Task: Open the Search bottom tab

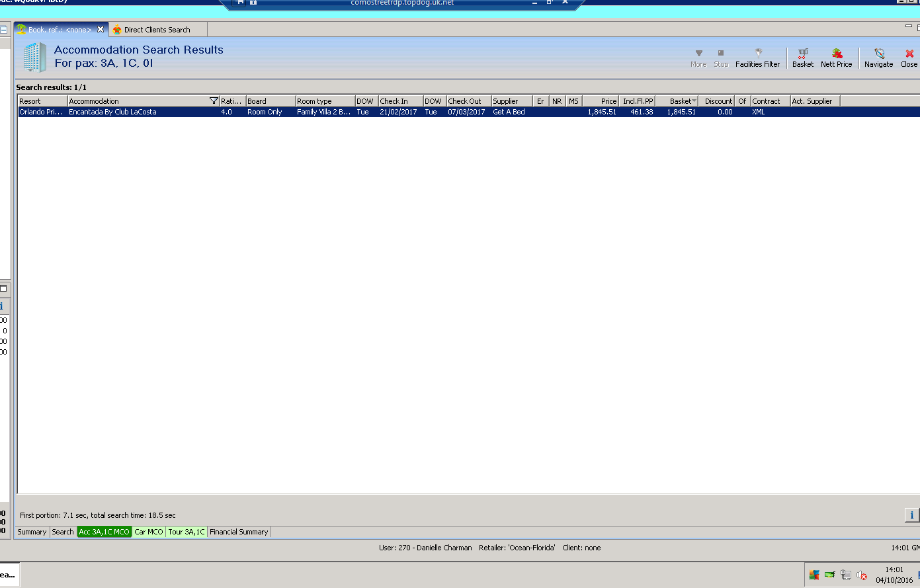Action: [x=63, y=532]
